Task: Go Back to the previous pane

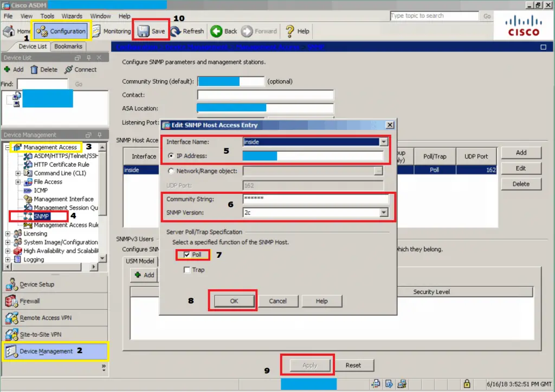Action: tap(224, 31)
